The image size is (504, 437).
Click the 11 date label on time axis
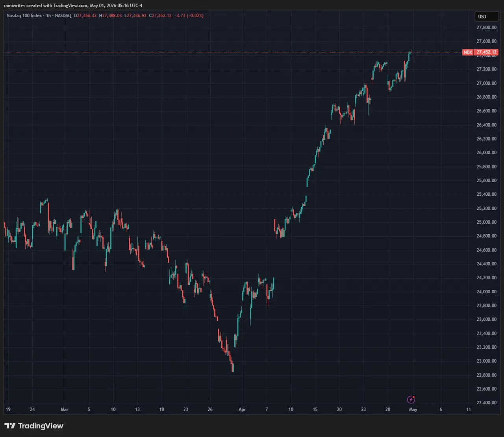[469, 409]
